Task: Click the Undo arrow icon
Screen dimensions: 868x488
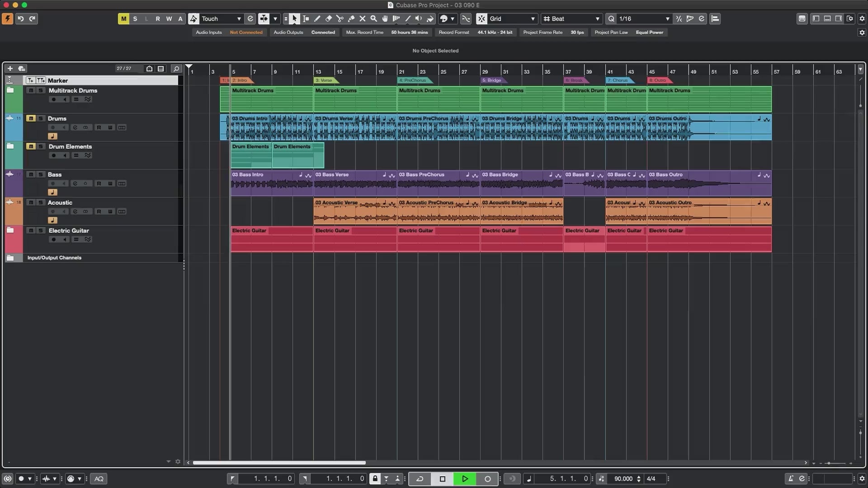Action: pyautogui.click(x=20, y=19)
